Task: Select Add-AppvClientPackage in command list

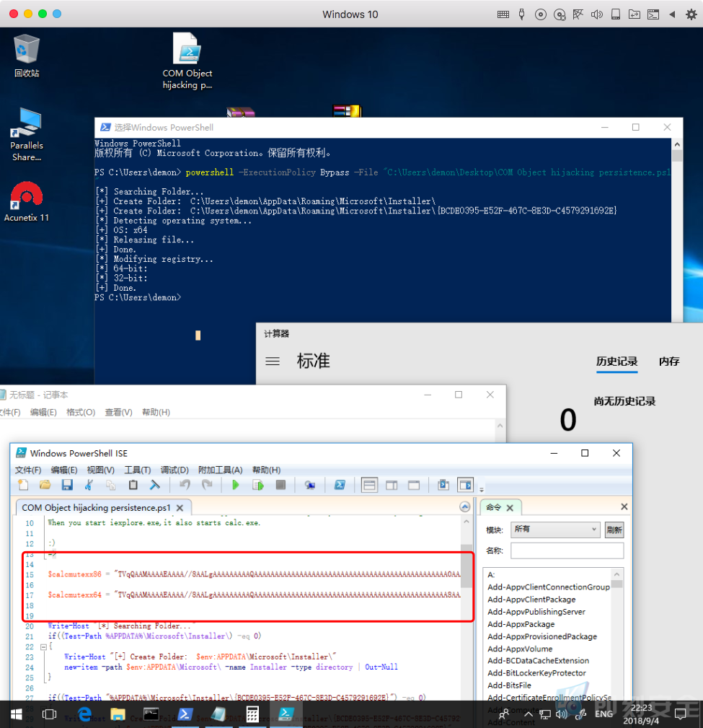Action: pyautogui.click(x=531, y=600)
